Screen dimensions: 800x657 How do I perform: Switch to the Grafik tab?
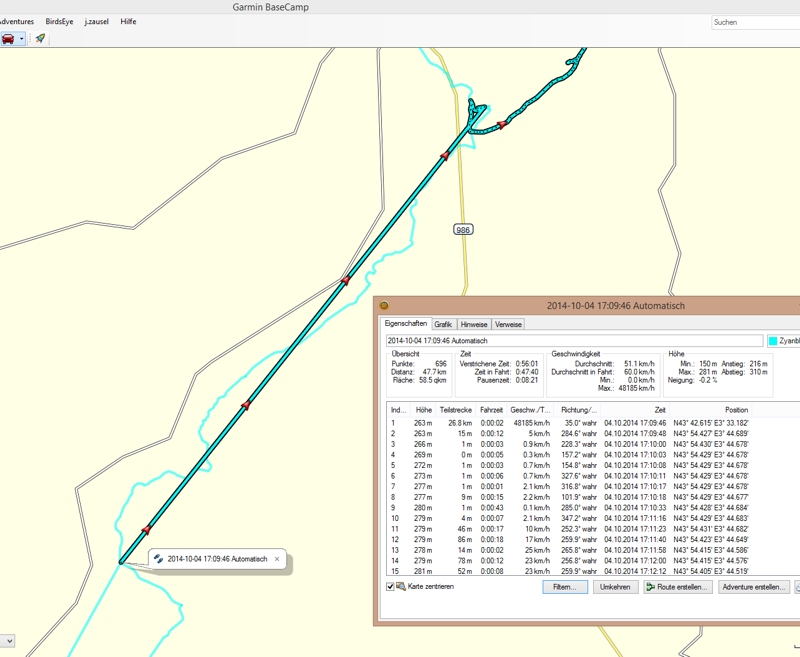pyautogui.click(x=443, y=324)
